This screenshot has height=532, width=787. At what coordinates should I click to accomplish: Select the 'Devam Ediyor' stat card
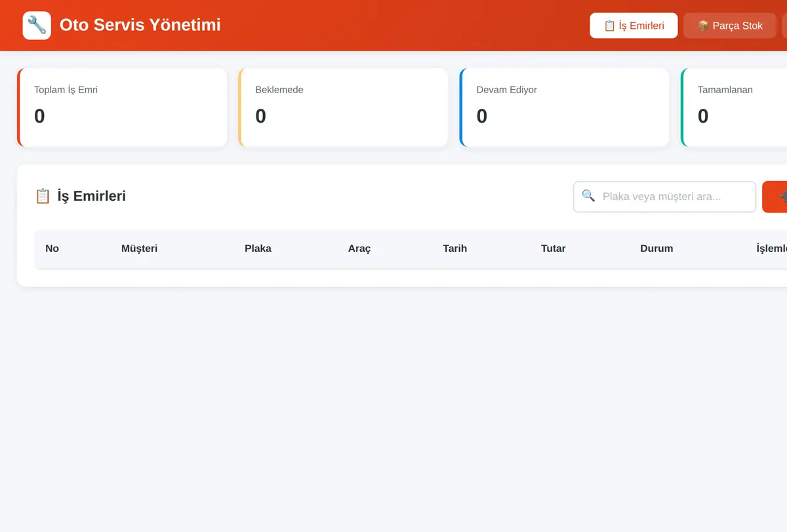[565, 108]
